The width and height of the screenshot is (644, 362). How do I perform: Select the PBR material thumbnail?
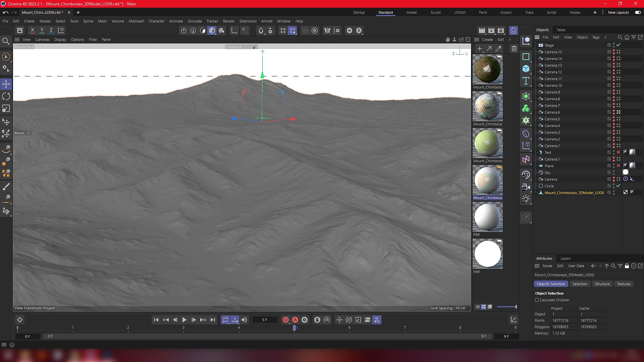(487, 217)
